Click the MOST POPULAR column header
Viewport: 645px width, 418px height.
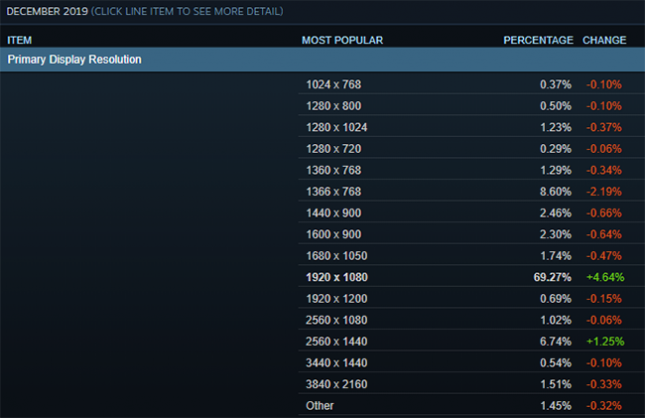342,40
